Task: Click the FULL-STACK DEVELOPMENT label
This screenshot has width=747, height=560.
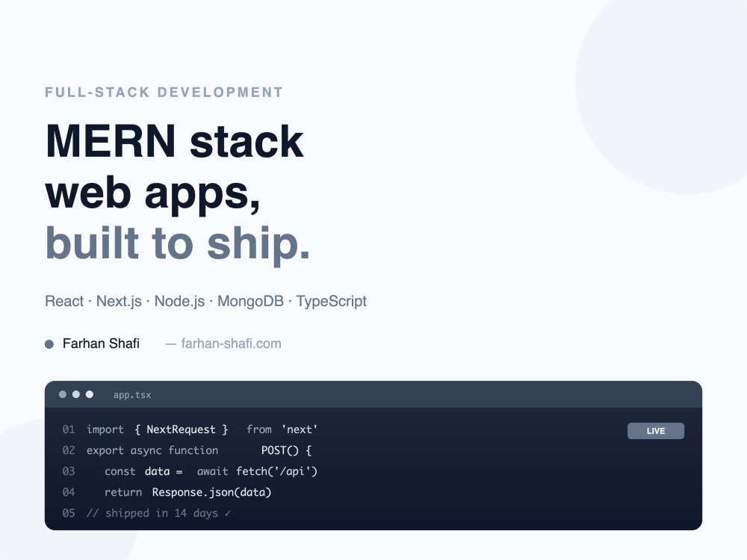Action: (164, 92)
